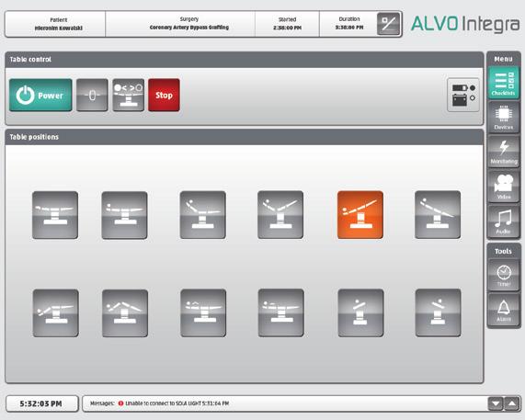
Task: Launch the Timer tool
Action: tap(503, 275)
